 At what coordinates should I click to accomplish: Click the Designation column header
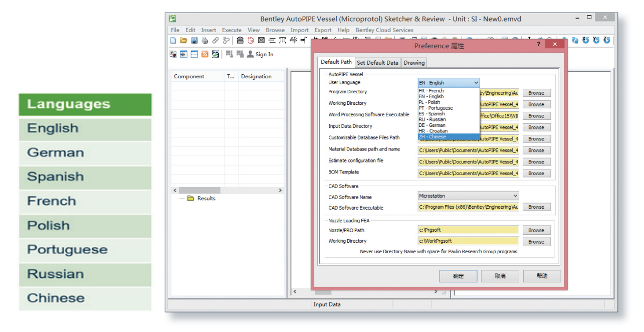(261, 76)
